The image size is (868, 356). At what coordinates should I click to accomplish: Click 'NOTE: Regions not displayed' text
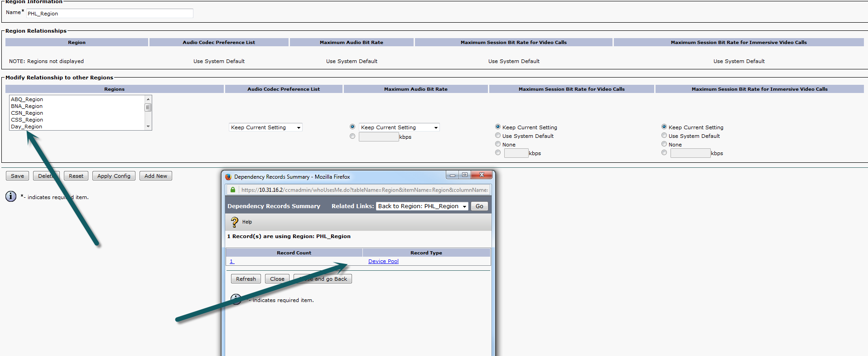click(x=46, y=61)
